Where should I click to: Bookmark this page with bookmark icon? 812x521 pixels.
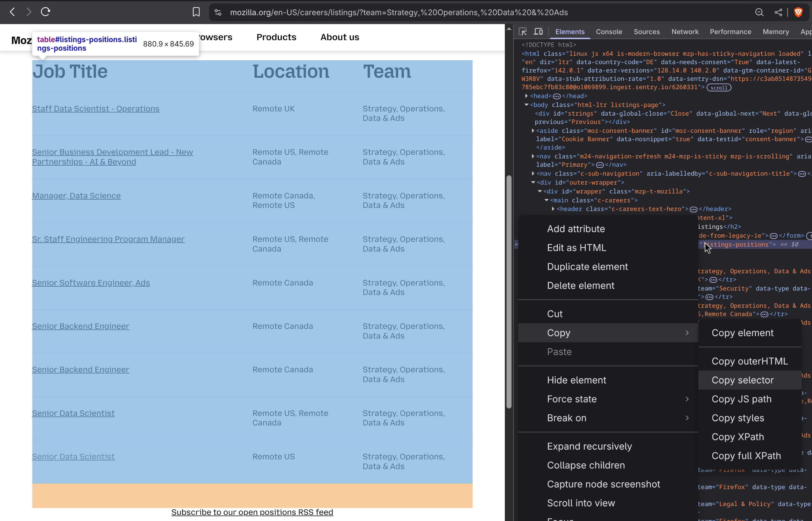(196, 12)
